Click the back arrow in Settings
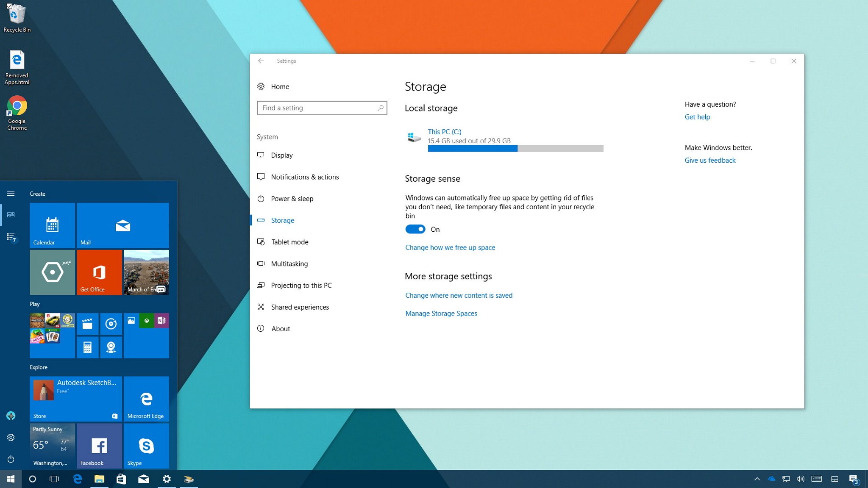Viewport: 868px width, 488px height. [x=260, y=61]
